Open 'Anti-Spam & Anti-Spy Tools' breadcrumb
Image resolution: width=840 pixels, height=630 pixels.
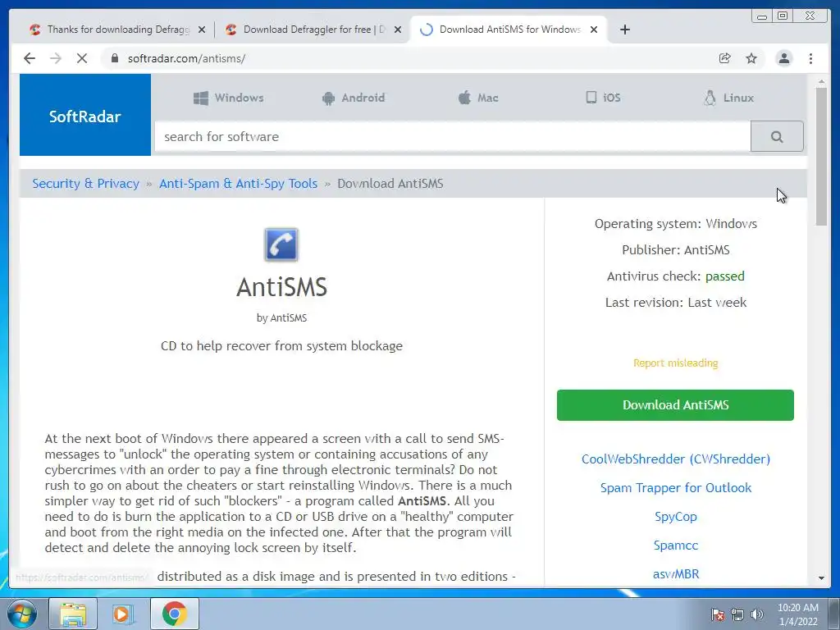tap(239, 184)
